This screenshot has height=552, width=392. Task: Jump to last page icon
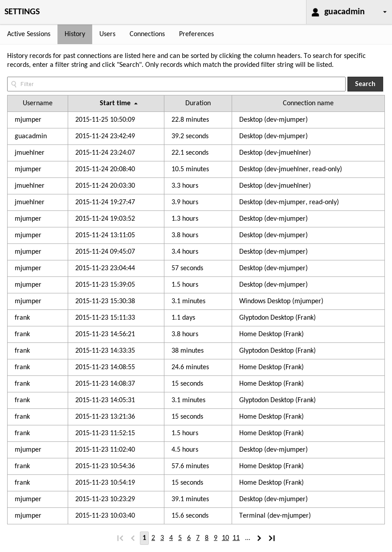[272, 538]
